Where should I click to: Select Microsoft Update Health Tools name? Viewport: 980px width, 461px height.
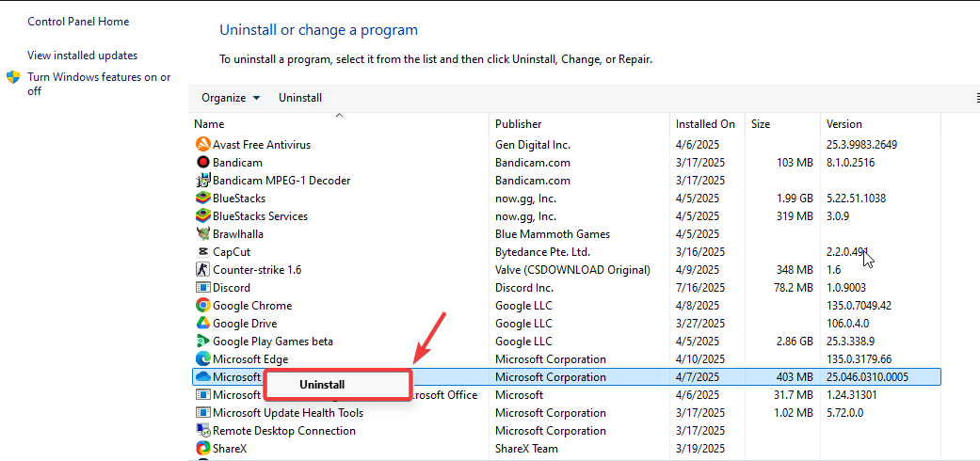coord(288,413)
